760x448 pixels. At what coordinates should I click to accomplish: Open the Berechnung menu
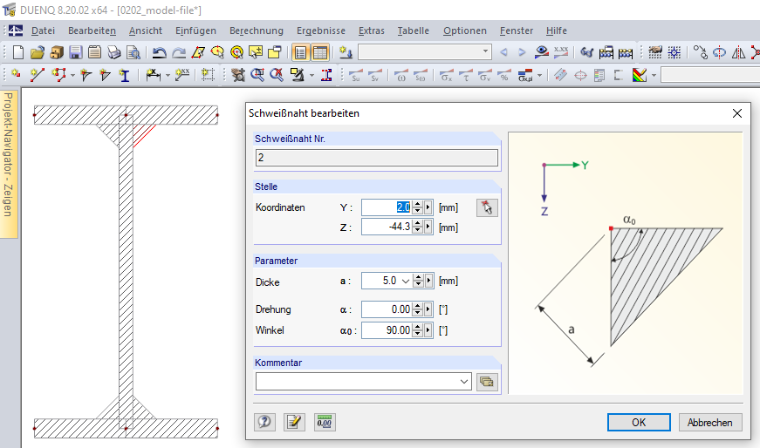[256, 31]
